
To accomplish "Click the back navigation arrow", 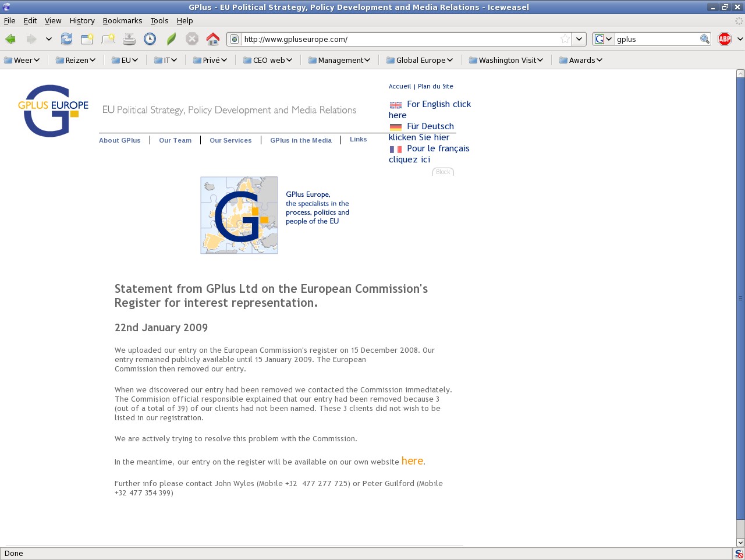I will [9, 39].
